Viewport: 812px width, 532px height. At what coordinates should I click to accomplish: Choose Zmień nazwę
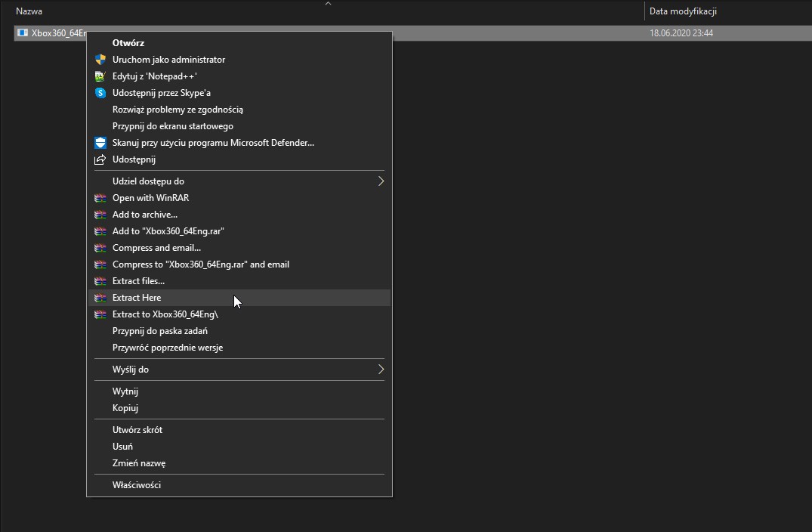239,462
